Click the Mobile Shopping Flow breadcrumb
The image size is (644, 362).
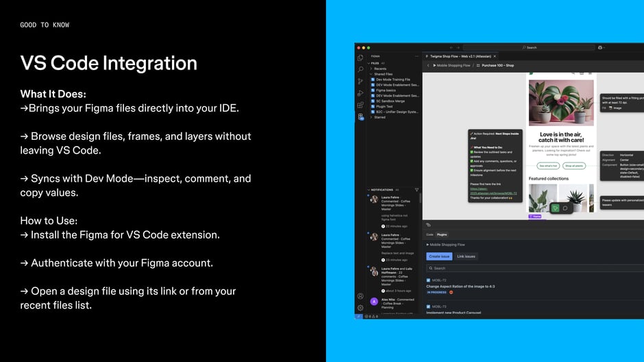[x=454, y=65]
